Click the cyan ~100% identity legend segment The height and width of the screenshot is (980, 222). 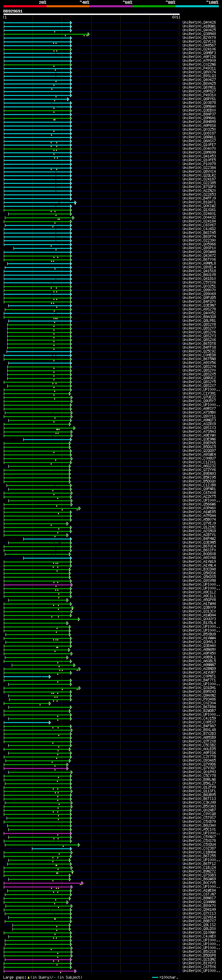(x=197, y=6)
